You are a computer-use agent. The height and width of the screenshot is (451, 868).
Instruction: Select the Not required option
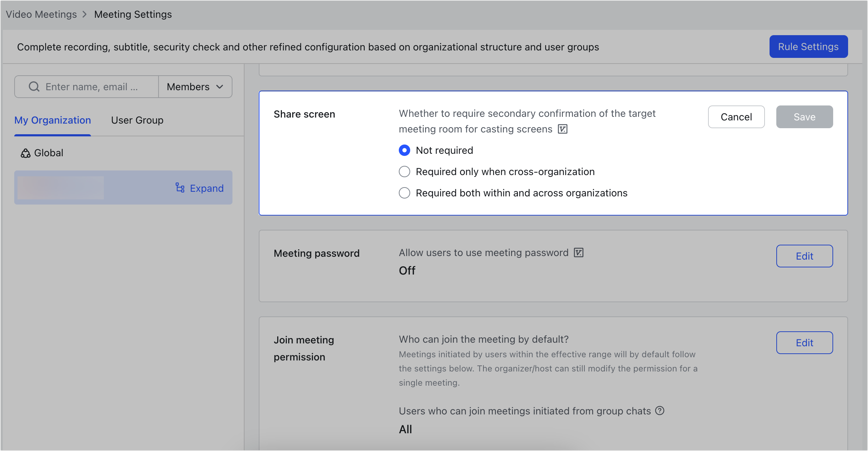(404, 150)
